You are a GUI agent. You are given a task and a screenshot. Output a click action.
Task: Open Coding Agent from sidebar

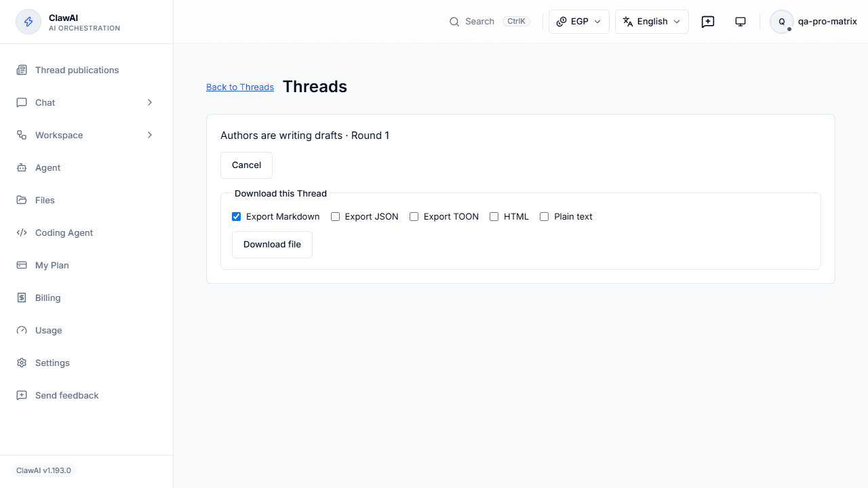(x=87, y=232)
